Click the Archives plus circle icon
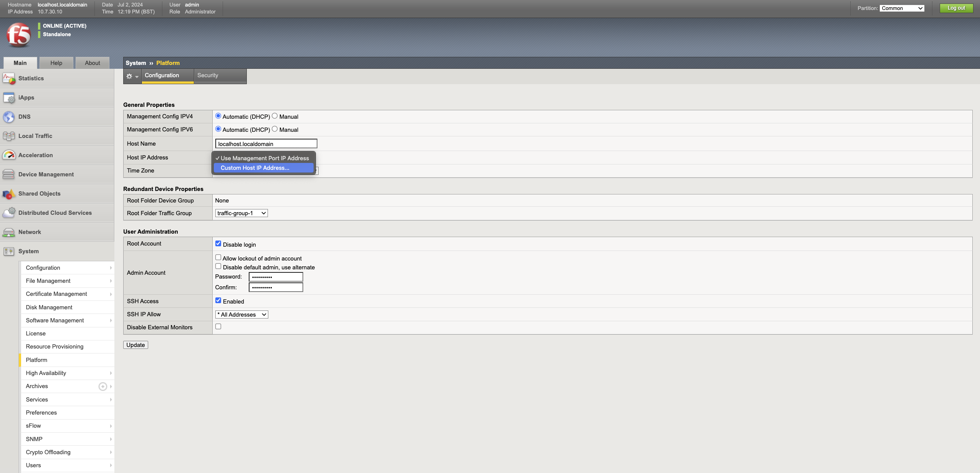Viewport: 980px width, 473px height. [102, 387]
